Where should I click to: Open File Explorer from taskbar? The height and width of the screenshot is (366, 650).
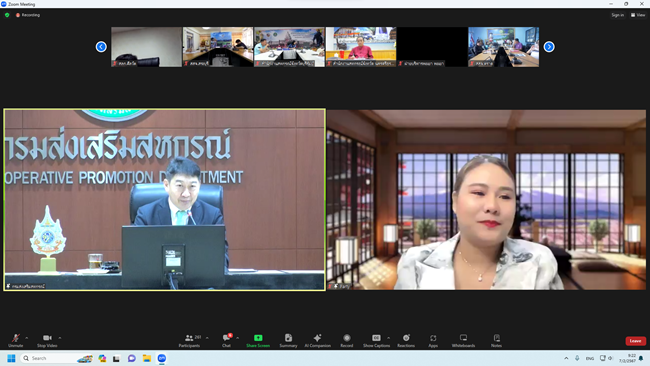click(147, 358)
